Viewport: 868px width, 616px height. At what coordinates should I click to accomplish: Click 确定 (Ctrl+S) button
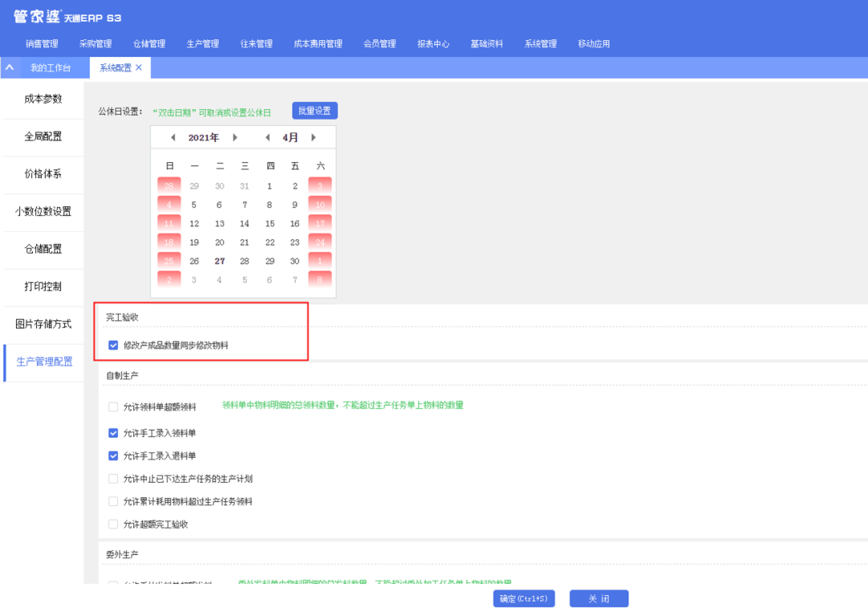tap(523, 599)
